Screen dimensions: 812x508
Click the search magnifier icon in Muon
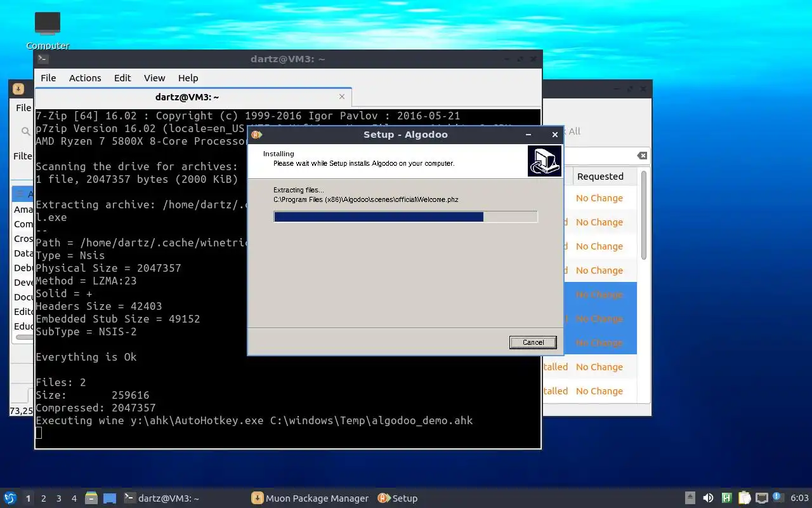tap(25, 131)
